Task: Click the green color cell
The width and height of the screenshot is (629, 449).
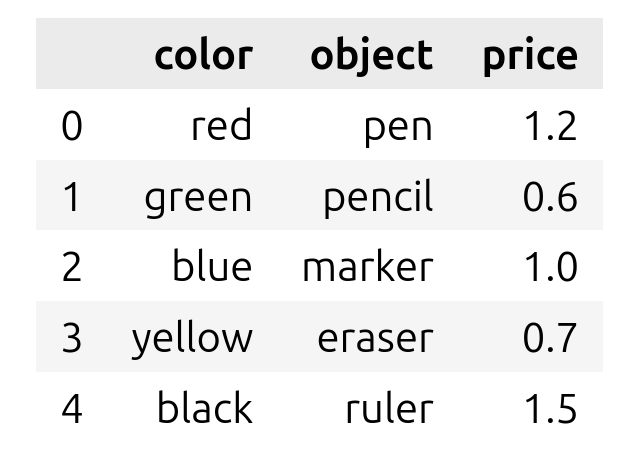Action: click(198, 197)
